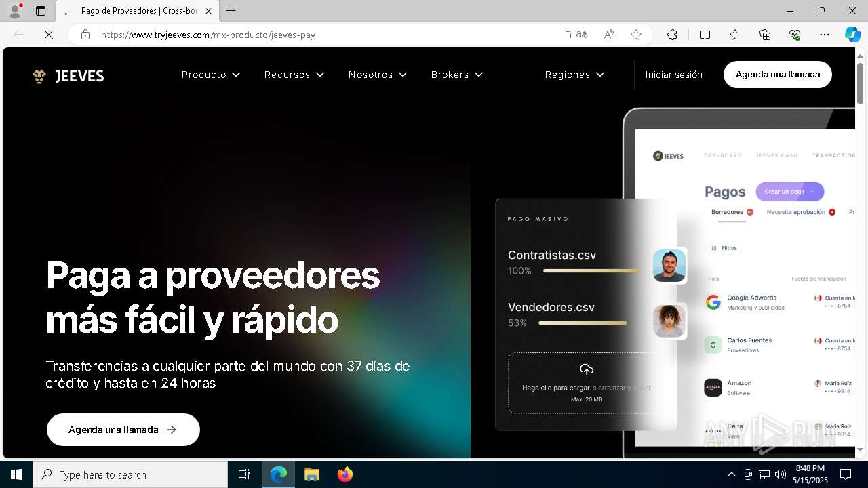Expand the Producto menu
The width and height of the screenshot is (868, 488).
click(x=211, y=75)
